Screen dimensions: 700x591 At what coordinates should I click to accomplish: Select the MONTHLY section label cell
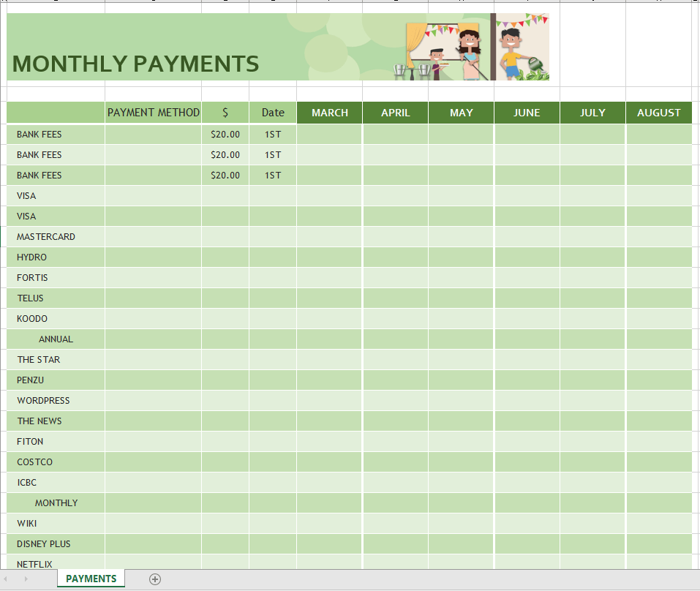click(56, 503)
